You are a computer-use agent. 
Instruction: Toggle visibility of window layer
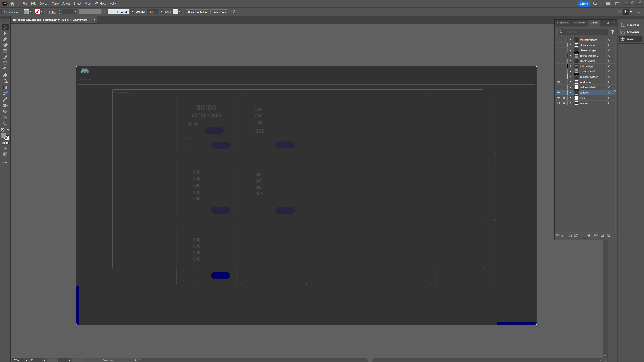point(558,103)
